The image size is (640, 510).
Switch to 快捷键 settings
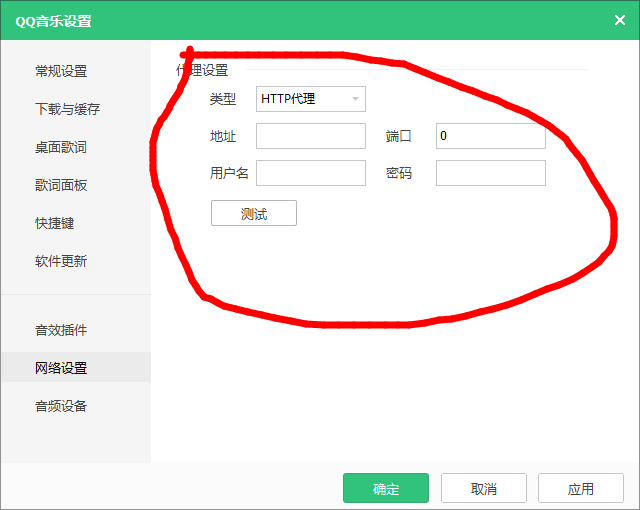click(x=55, y=223)
